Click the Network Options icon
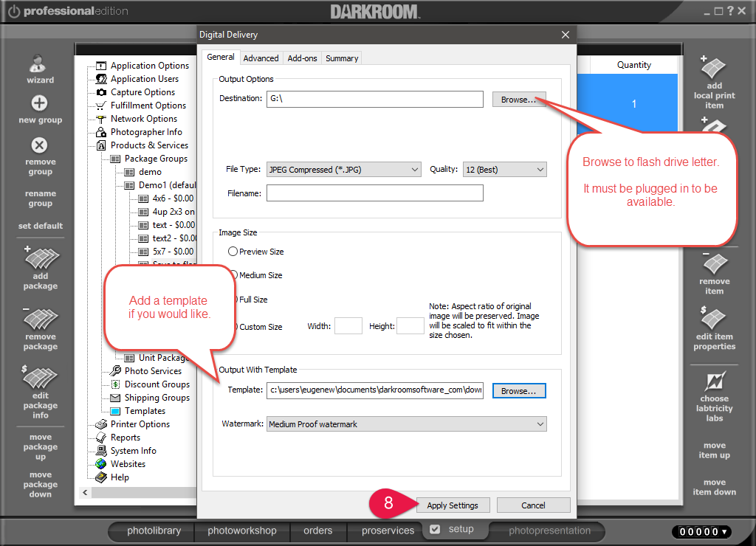The image size is (756, 546). point(100,119)
